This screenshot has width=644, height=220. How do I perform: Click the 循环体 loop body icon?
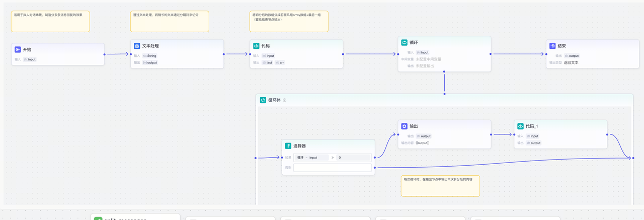263,100
